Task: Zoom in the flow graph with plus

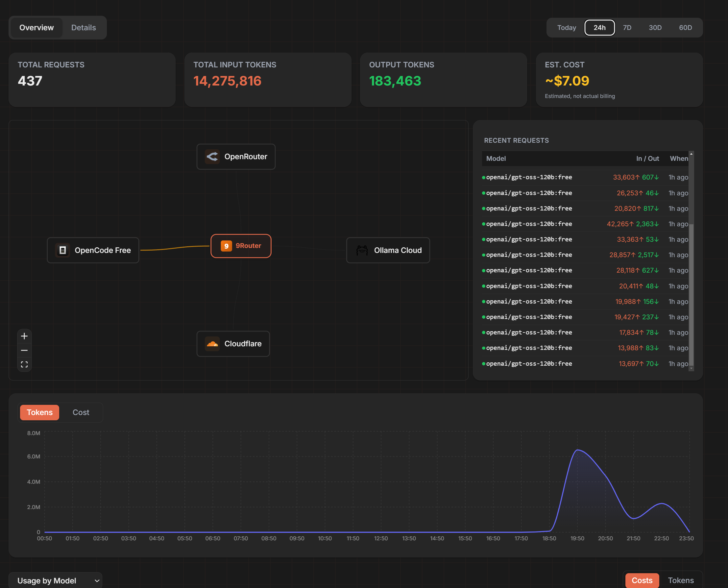Action: coord(24,336)
